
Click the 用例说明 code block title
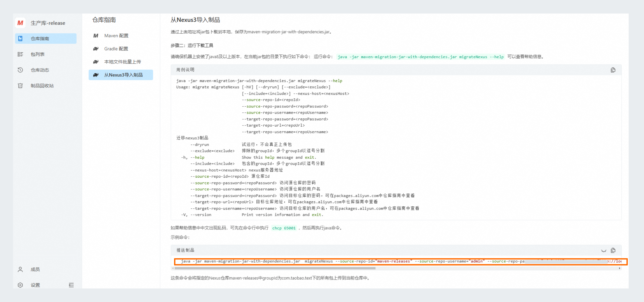(185, 70)
